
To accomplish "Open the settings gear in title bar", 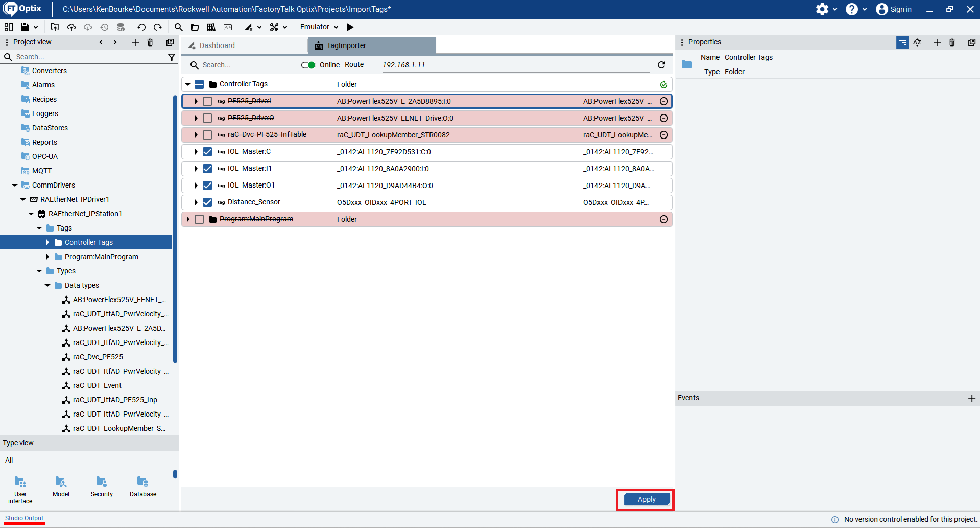I will (x=822, y=9).
